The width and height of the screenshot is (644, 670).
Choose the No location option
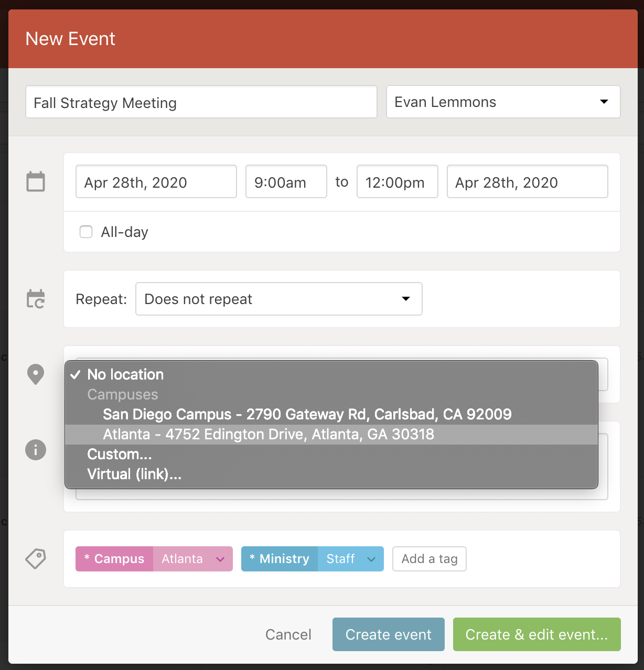[125, 374]
